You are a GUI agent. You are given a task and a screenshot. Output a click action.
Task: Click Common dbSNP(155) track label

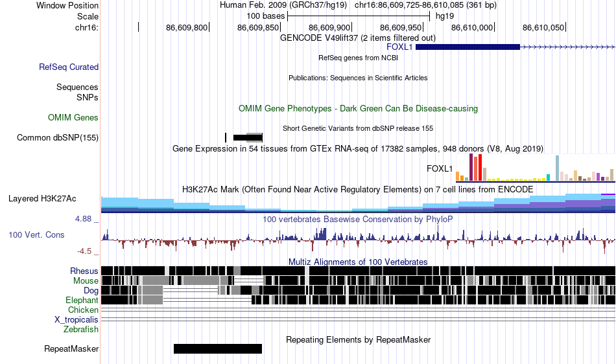57,138
